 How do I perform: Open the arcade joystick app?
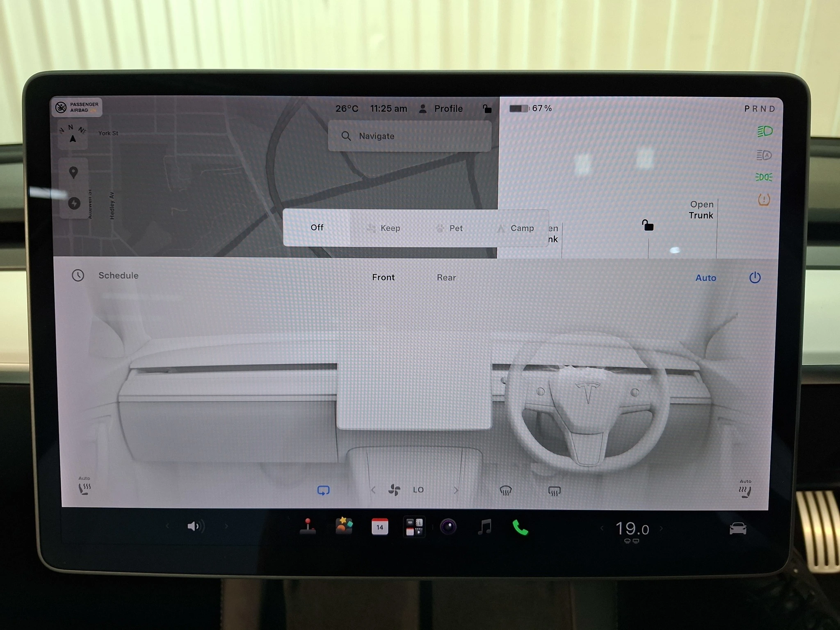coord(308,526)
